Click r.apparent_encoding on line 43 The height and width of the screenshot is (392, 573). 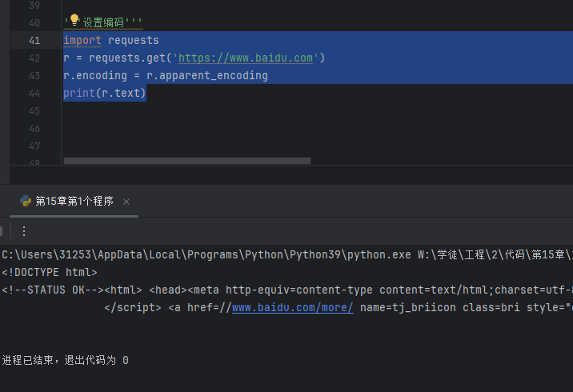pyautogui.click(x=207, y=76)
